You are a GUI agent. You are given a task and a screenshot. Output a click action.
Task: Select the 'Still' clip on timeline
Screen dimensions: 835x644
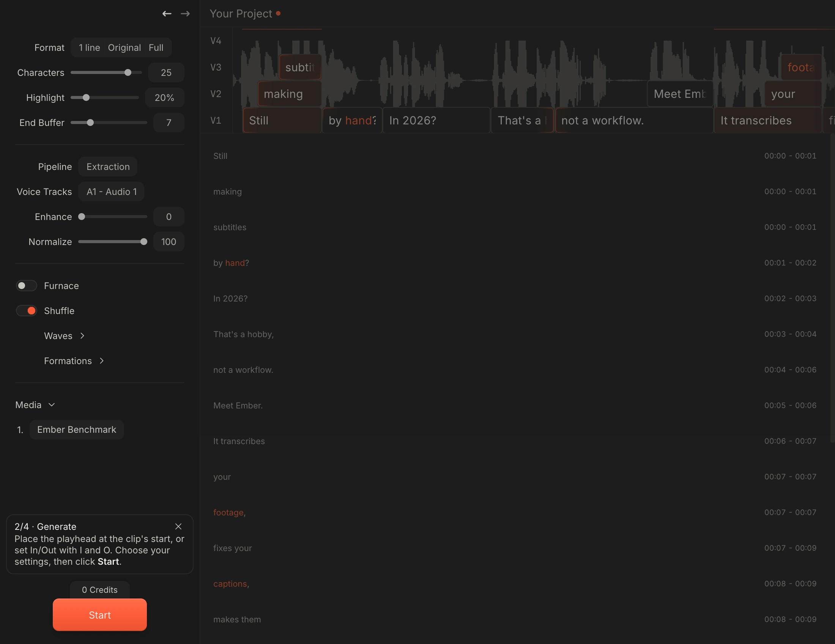click(x=282, y=120)
